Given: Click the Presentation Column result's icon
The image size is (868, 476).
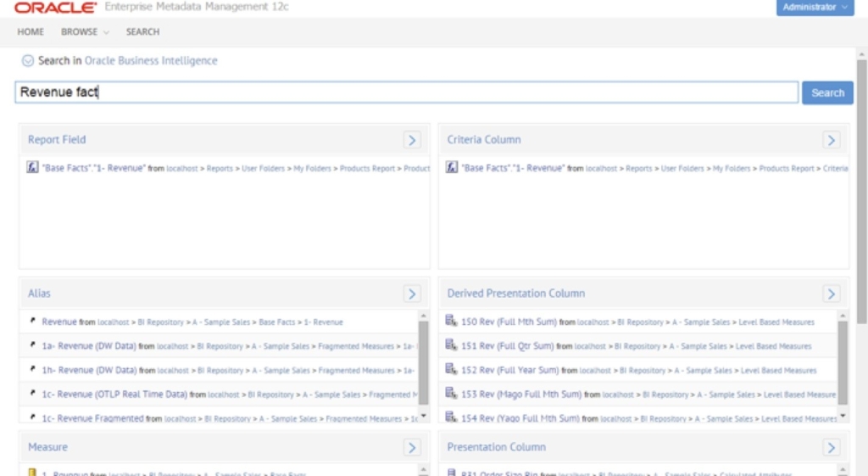Looking at the screenshot, I should click(x=451, y=472).
